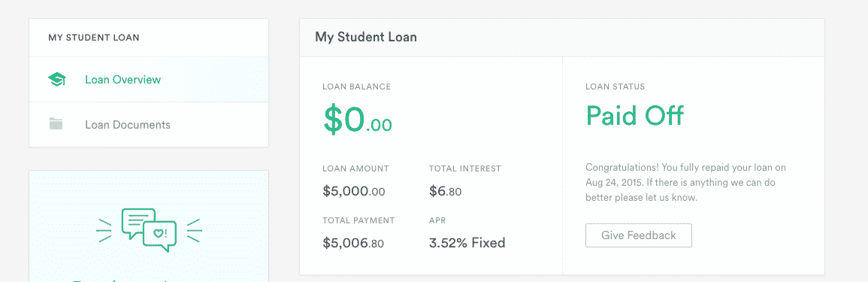868x282 pixels.
Task: Select the $5,000.00 loan amount value
Action: coord(354,192)
